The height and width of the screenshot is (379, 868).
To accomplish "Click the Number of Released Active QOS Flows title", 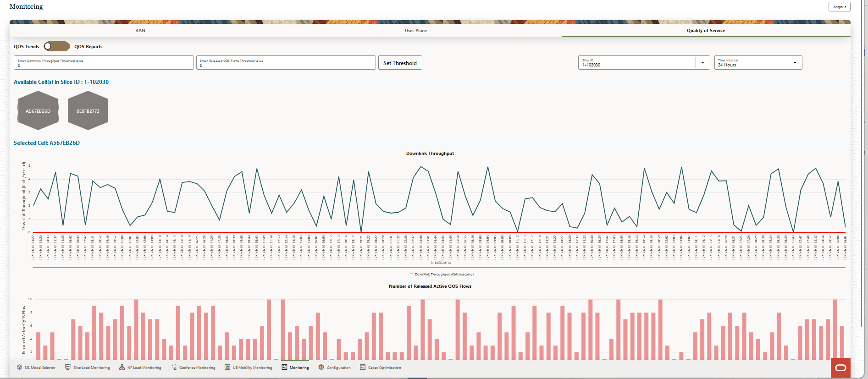I will pyautogui.click(x=430, y=286).
